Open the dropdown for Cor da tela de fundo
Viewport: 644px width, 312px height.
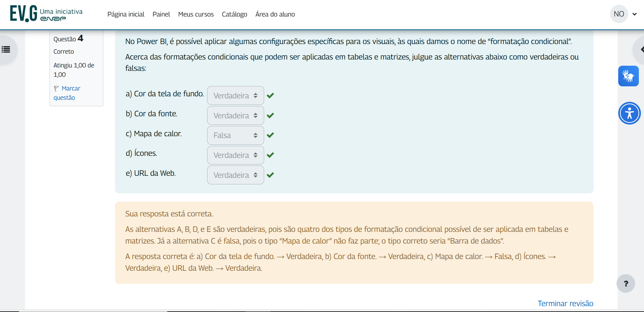(x=235, y=96)
